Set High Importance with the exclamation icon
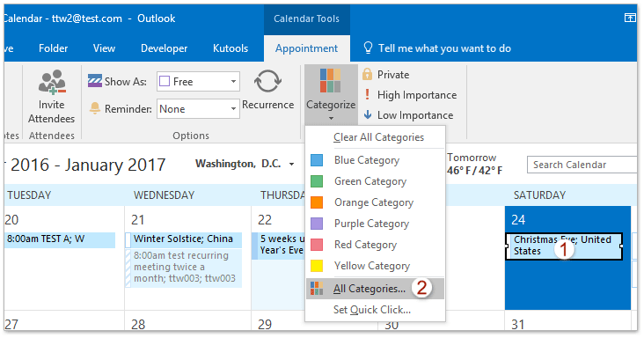Viewport: 644px width, 338px height. click(x=367, y=94)
